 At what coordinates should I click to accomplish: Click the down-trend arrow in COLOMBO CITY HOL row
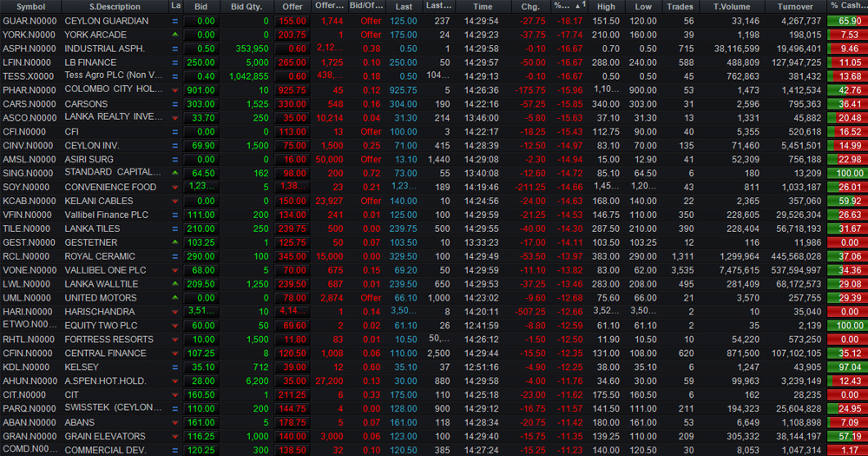click(x=175, y=90)
